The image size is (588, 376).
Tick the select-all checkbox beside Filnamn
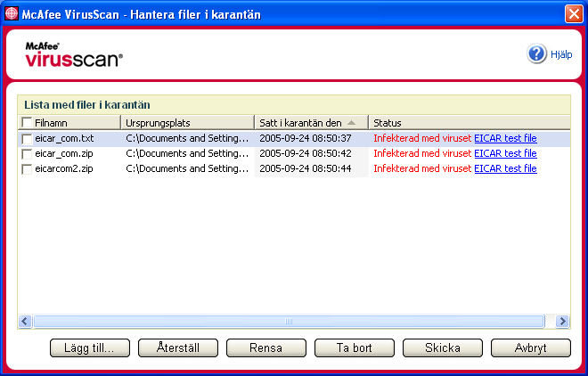(27, 123)
